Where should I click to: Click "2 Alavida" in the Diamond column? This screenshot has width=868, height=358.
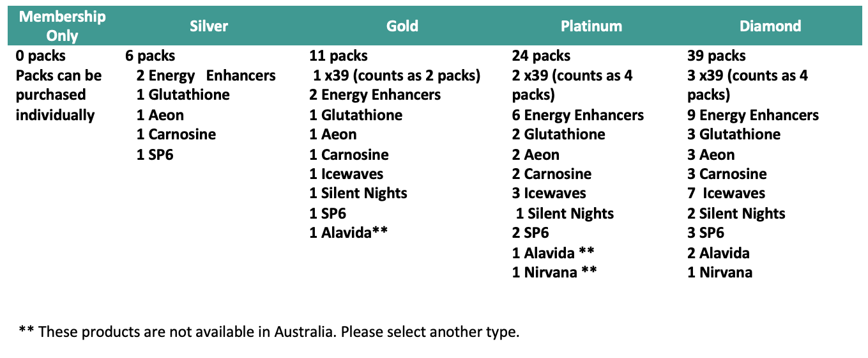718,253
